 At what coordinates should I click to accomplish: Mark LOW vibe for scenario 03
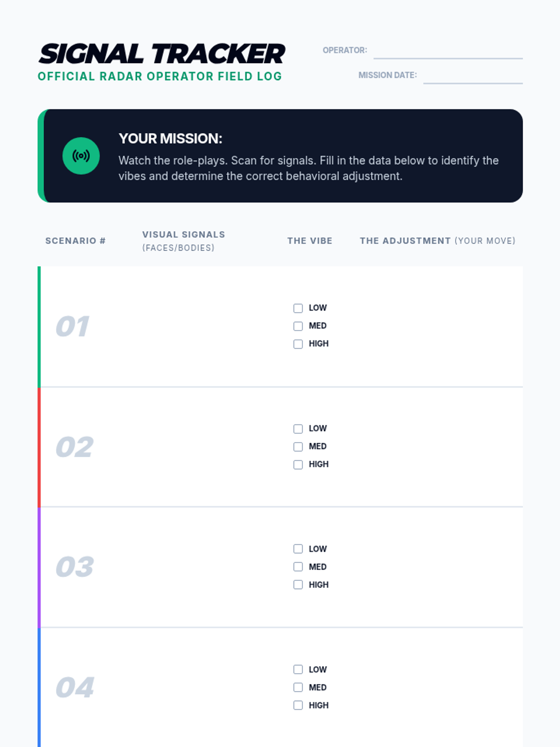click(x=298, y=549)
